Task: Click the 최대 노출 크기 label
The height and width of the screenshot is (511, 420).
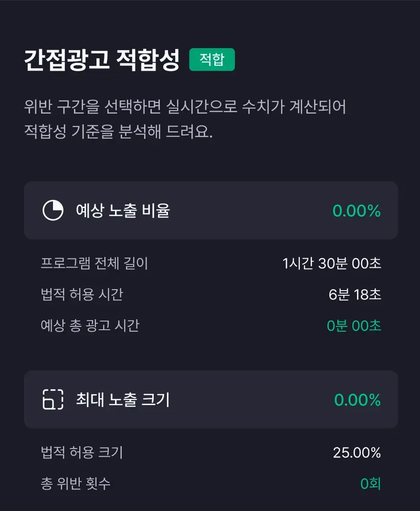Action: pyautogui.click(x=123, y=400)
